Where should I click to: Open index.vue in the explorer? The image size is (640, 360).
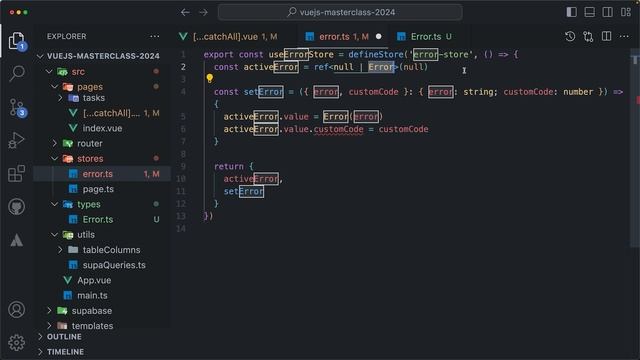click(102, 128)
